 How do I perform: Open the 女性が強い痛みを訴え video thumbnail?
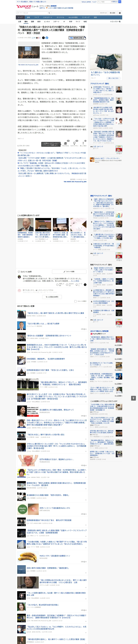coord(43,225)
